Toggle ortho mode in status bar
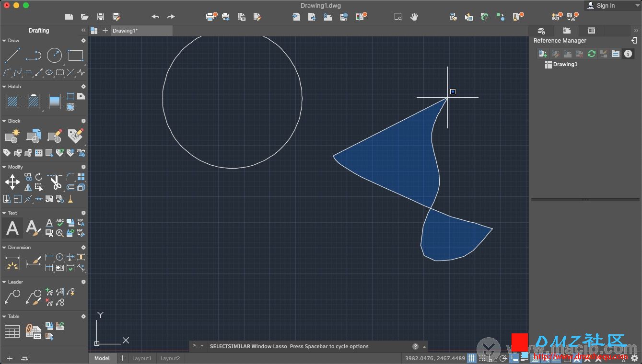The width and height of the screenshot is (642, 364). coord(493,358)
